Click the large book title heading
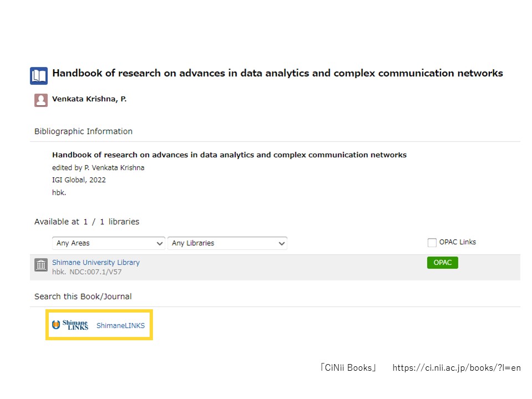The width and height of the screenshot is (532, 399). (278, 73)
